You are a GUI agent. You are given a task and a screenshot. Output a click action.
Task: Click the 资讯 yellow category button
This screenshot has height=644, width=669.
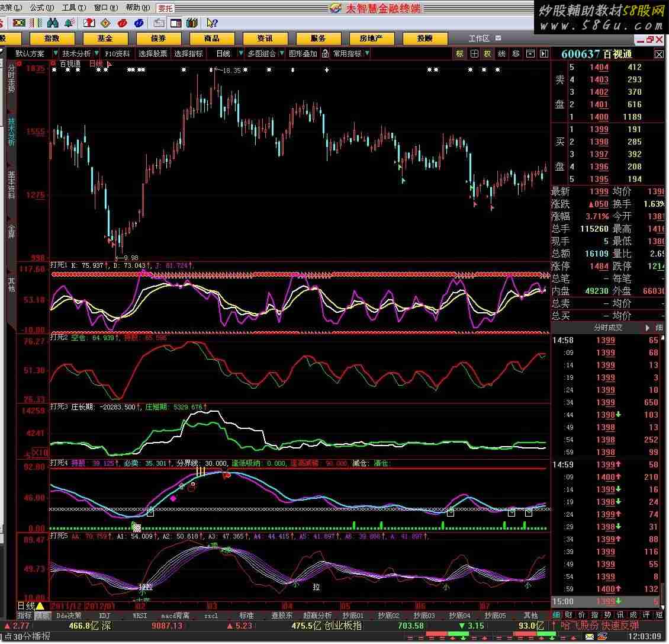point(265,39)
